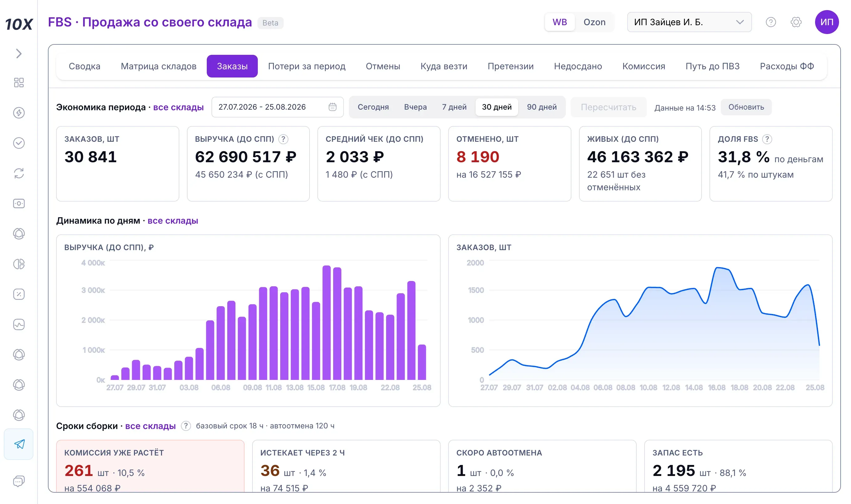Image resolution: width=851 pixels, height=504 pixels.
Task: Open the banknote money sidebar icon
Action: [x=19, y=203]
